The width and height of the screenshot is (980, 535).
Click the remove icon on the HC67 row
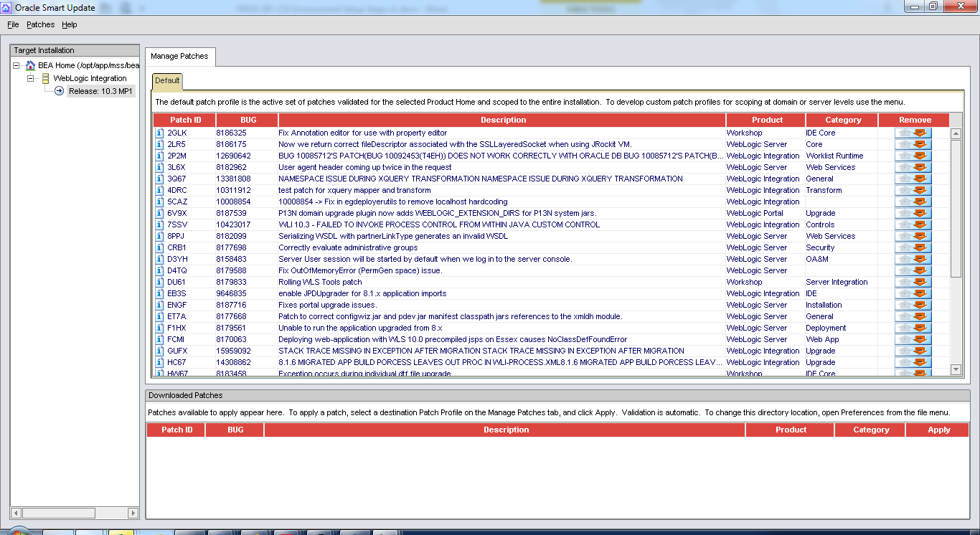pyautogui.click(x=912, y=362)
